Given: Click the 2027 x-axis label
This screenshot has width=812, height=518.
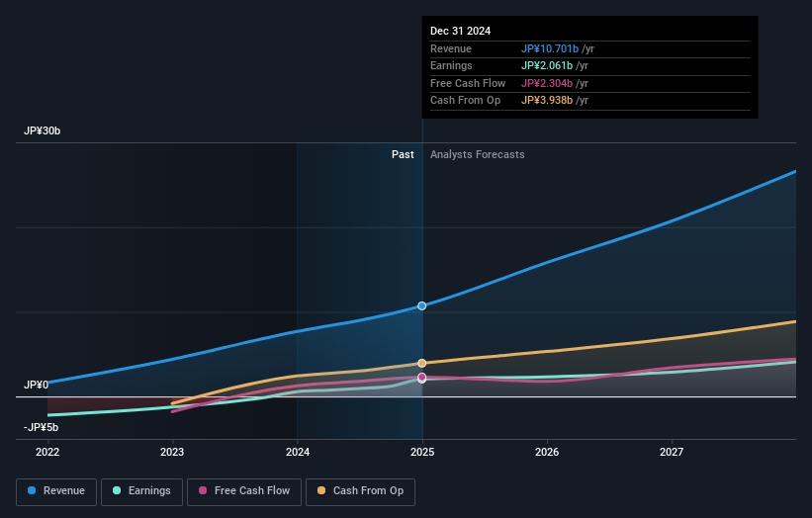Looking at the screenshot, I should [672, 452].
